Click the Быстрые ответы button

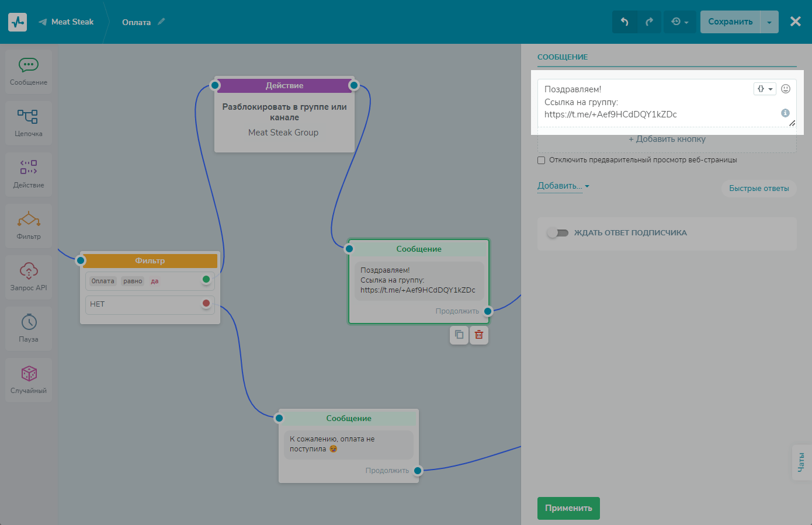pyautogui.click(x=759, y=188)
